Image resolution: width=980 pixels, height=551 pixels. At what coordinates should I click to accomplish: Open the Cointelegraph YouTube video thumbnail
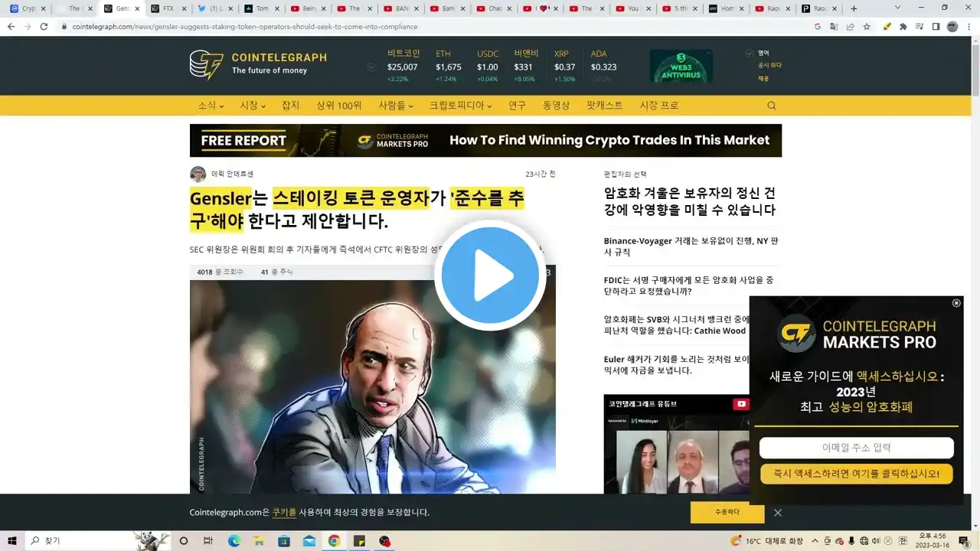coord(677,444)
